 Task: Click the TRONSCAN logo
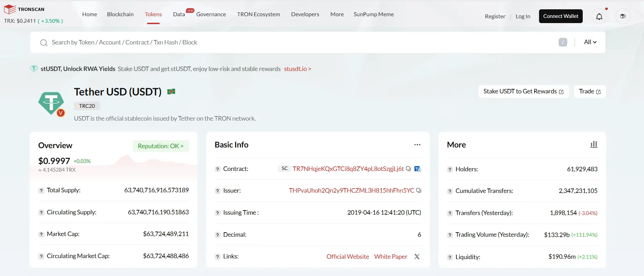click(24, 9)
